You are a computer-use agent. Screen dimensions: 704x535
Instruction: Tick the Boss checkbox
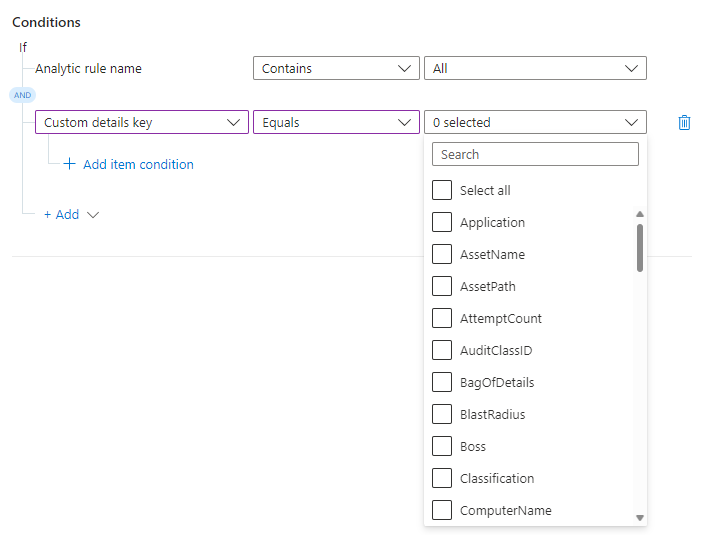pyautogui.click(x=442, y=446)
